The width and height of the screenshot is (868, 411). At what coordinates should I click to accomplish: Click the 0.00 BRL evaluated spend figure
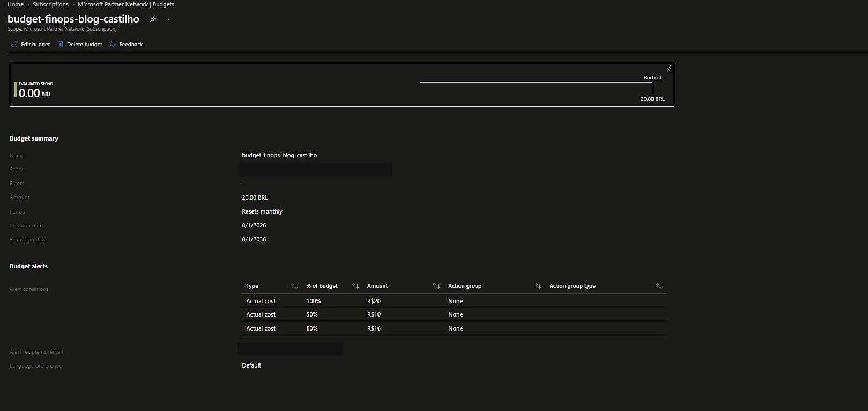click(x=35, y=93)
